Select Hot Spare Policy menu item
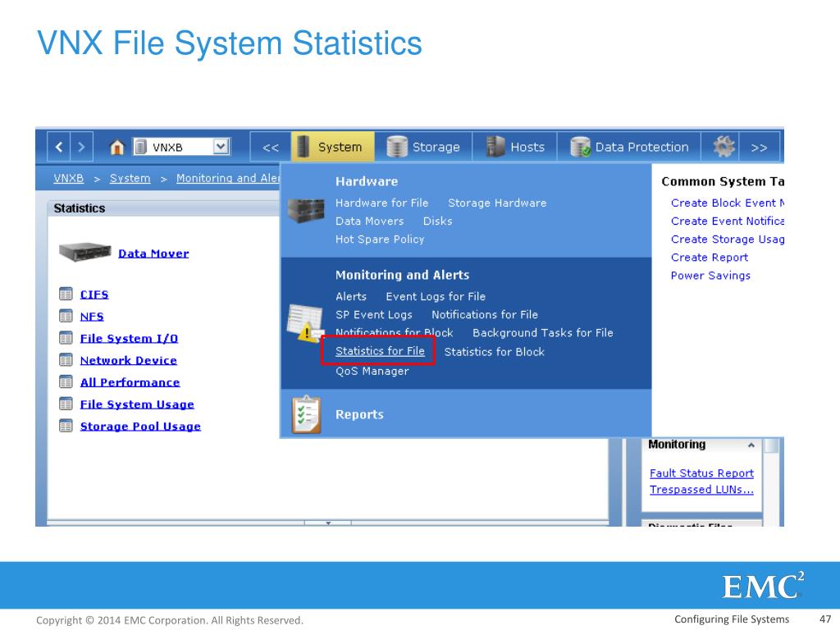 (x=380, y=240)
